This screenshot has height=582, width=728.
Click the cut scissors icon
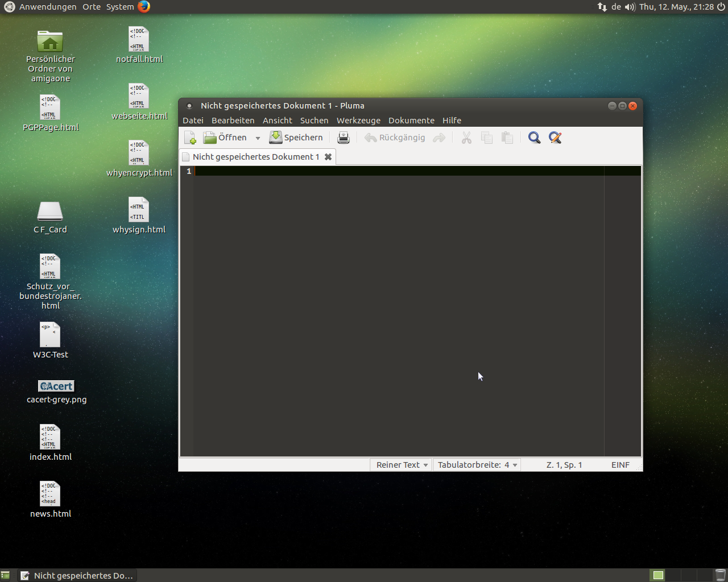(466, 138)
